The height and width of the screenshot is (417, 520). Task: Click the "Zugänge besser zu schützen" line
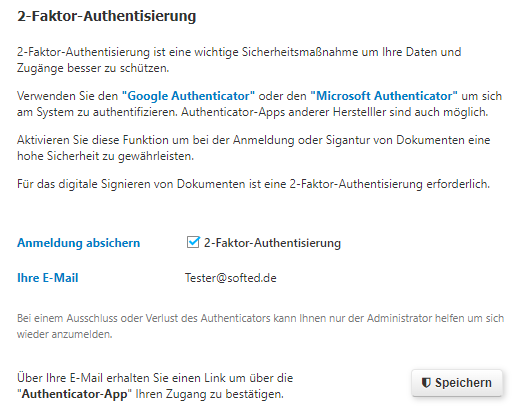[93, 68]
